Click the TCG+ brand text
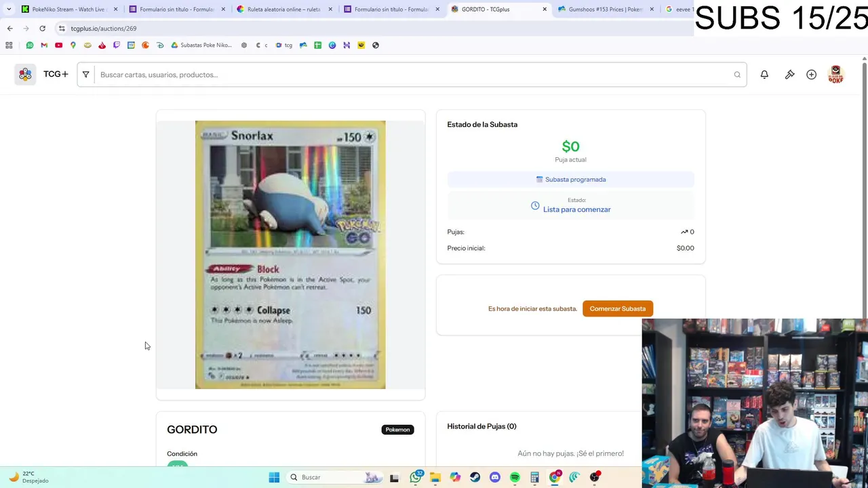The image size is (868, 488). pos(56,75)
